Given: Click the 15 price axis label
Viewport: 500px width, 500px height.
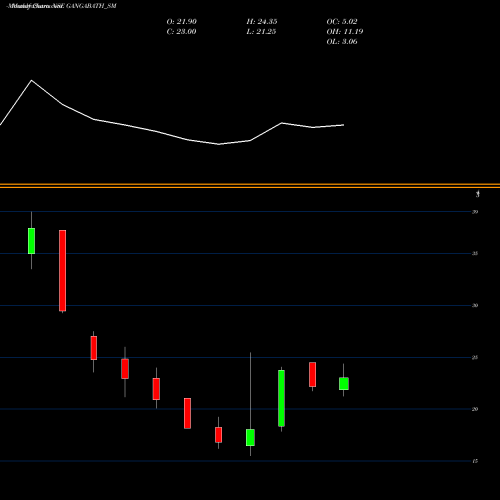Looking at the screenshot, I should pos(475,461).
